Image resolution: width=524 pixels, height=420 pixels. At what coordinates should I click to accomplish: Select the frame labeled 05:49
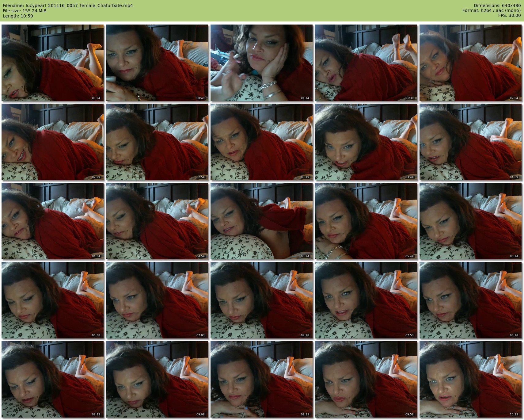[366, 221]
